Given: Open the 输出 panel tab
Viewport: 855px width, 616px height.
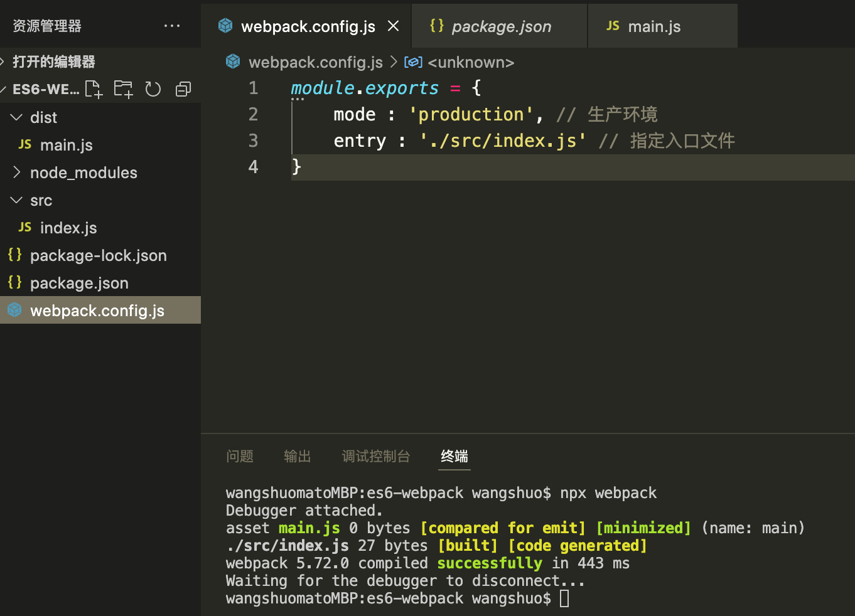Looking at the screenshot, I should [298, 456].
